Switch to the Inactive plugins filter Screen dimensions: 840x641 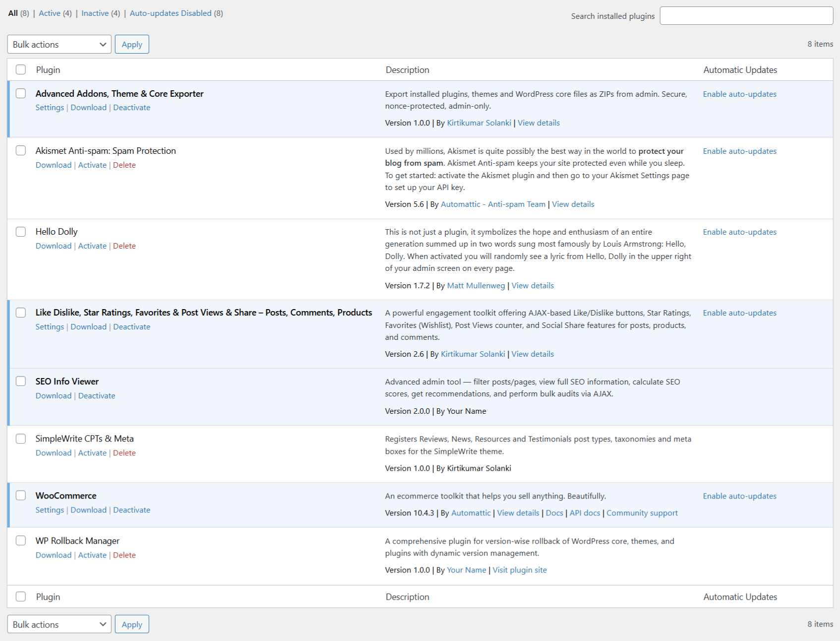(95, 13)
